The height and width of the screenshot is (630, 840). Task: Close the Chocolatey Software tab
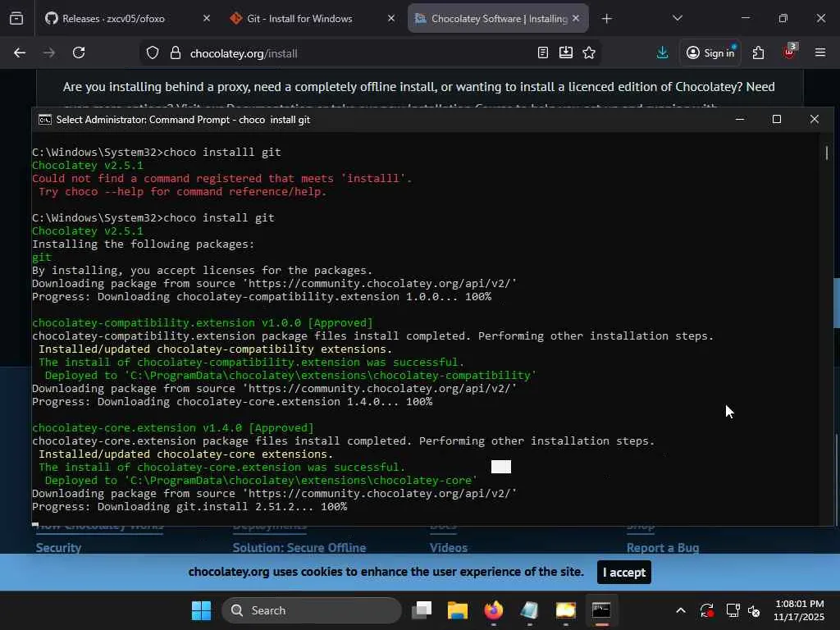(576, 18)
